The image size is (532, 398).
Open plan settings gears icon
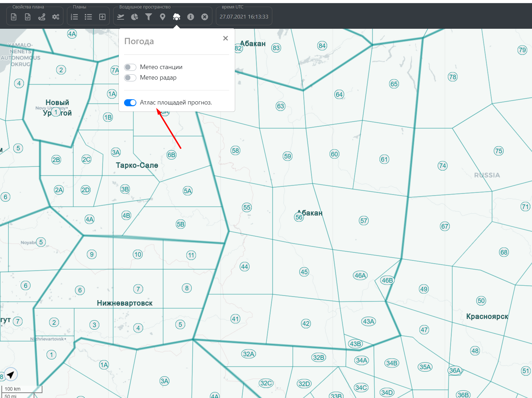[56, 17]
